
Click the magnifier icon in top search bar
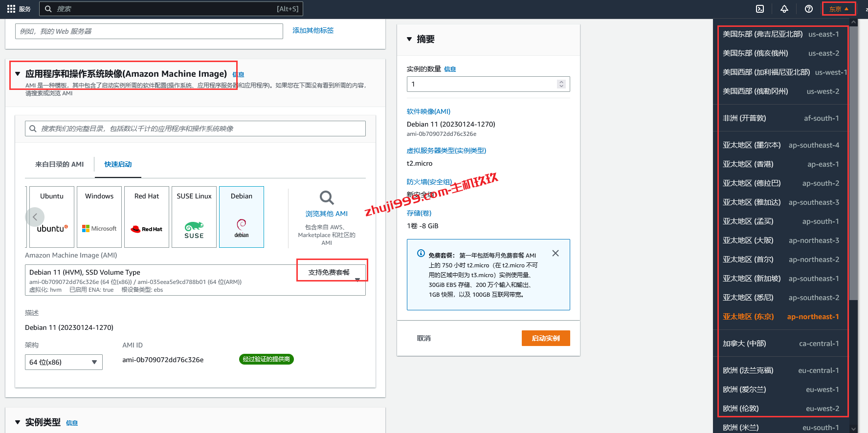(x=48, y=9)
